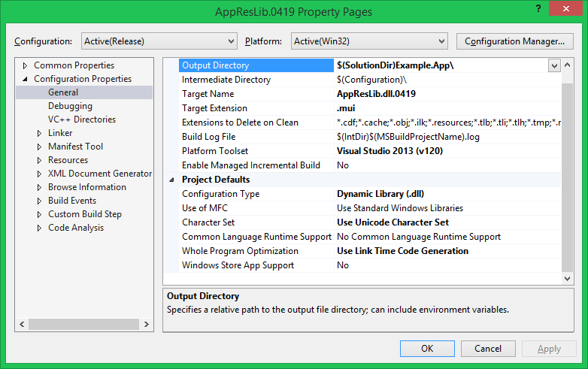
Task: Expand the Linker tree node
Action: pyautogui.click(x=40, y=133)
